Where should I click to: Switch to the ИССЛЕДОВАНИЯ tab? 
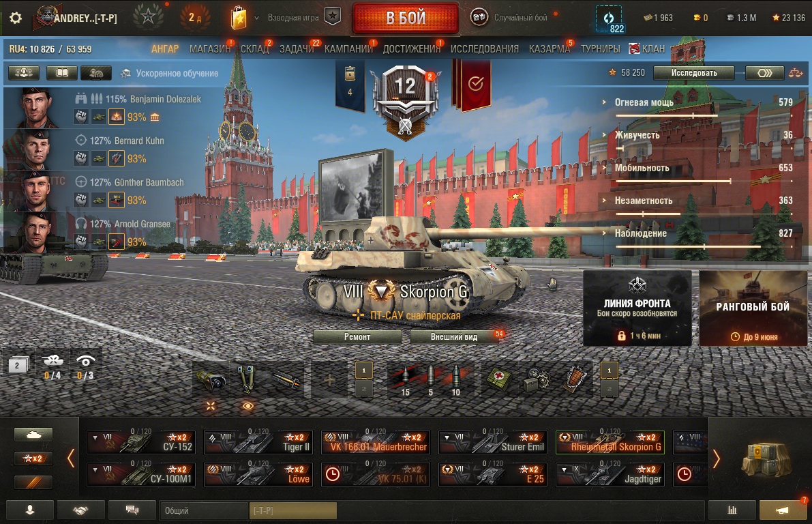[x=484, y=49]
